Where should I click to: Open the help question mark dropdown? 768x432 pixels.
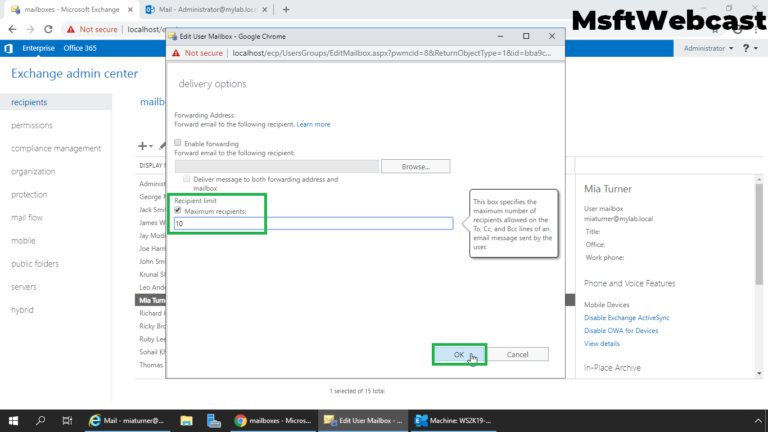750,48
